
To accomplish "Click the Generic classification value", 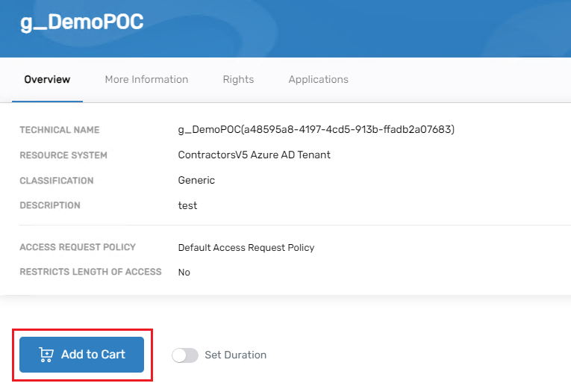I will pos(196,181).
